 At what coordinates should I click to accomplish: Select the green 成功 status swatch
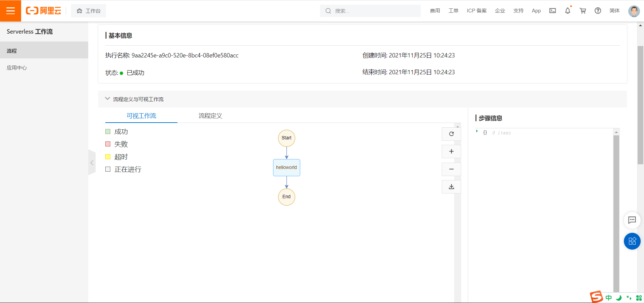point(108,131)
